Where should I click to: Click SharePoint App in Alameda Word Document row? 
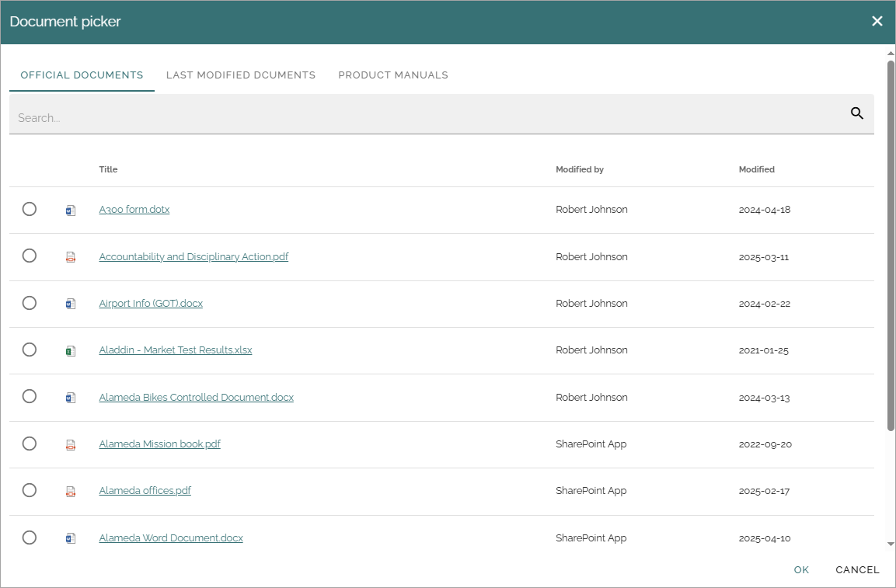pyautogui.click(x=591, y=538)
